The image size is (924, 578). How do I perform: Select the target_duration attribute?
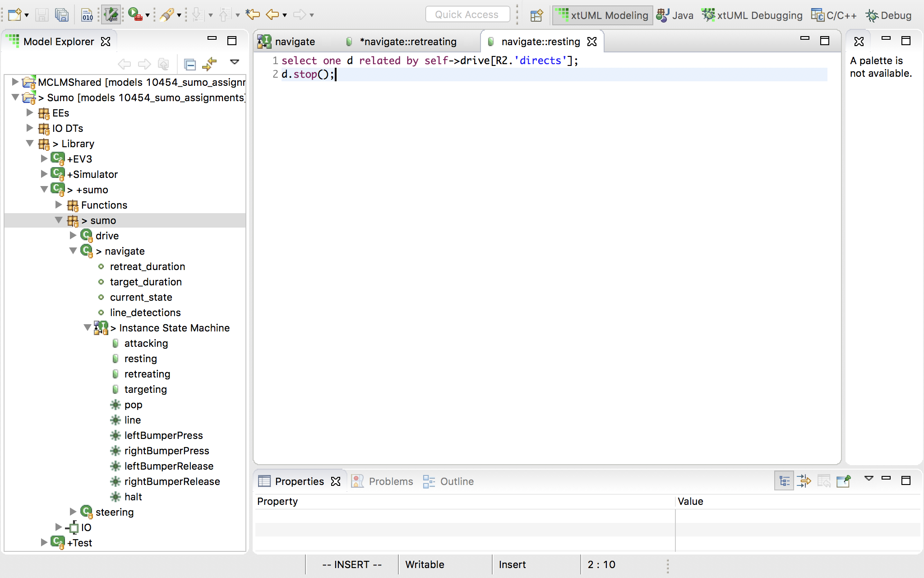[x=146, y=282]
